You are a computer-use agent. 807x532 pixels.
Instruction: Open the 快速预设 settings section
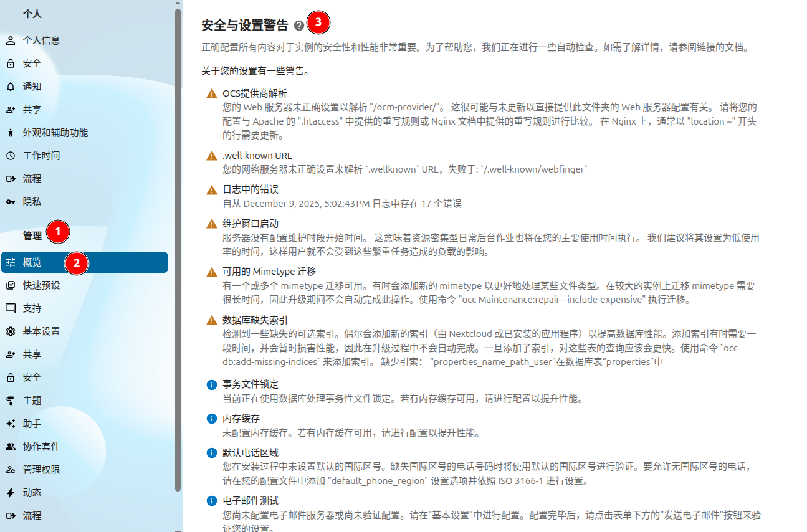(x=41, y=285)
